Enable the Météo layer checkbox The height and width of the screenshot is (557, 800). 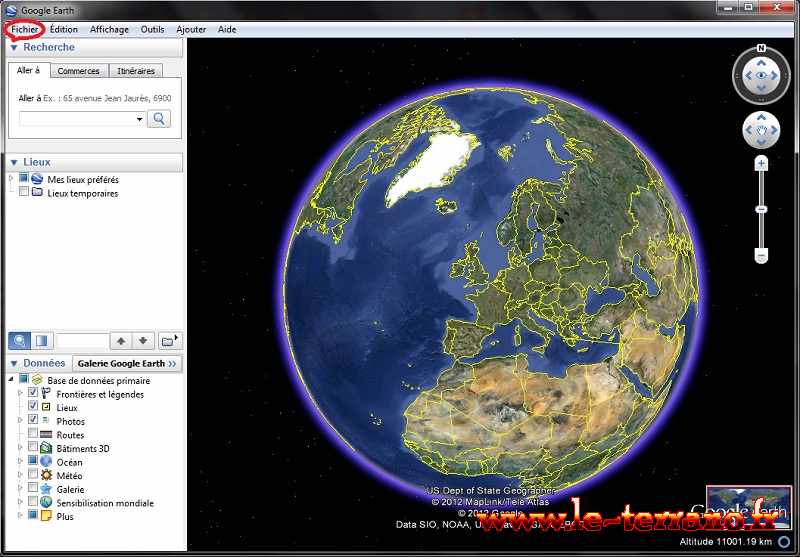click(33, 474)
